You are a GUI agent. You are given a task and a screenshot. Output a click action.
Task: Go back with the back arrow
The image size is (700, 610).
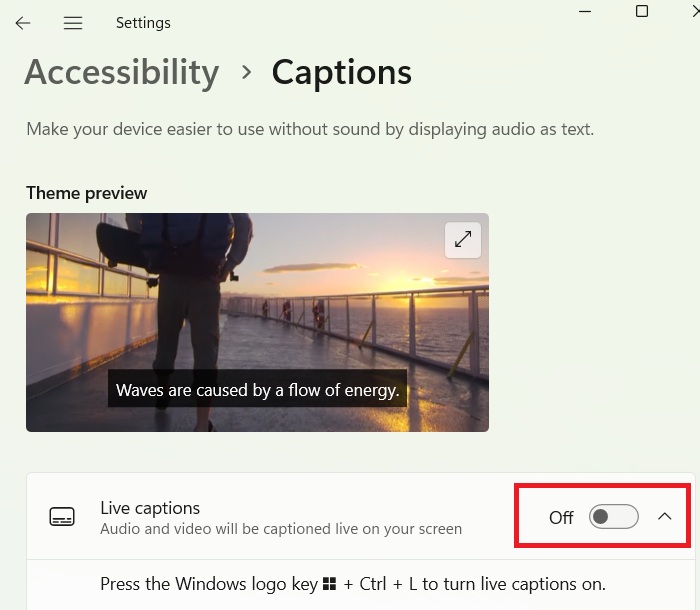(22, 23)
